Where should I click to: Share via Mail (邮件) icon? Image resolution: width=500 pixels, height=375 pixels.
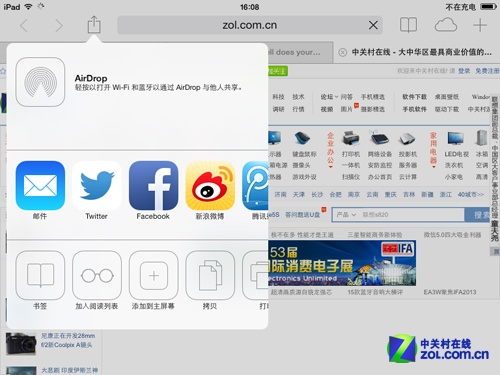click(40, 186)
